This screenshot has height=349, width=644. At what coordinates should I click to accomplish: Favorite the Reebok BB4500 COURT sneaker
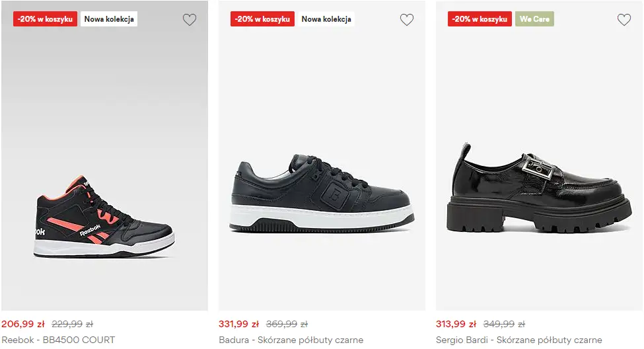[x=190, y=20]
